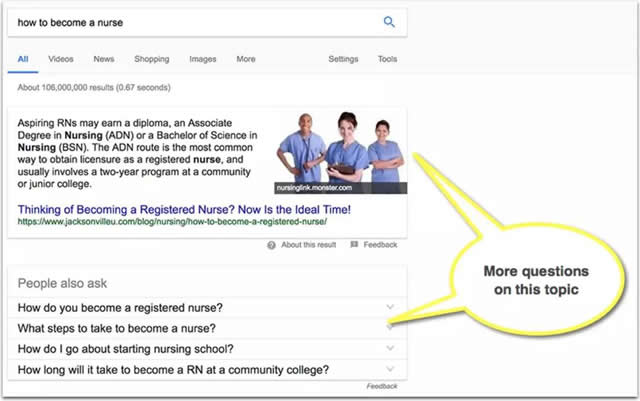This screenshot has height=401, width=640.
Task: Open the Settings menu
Action: tap(343, 59)
